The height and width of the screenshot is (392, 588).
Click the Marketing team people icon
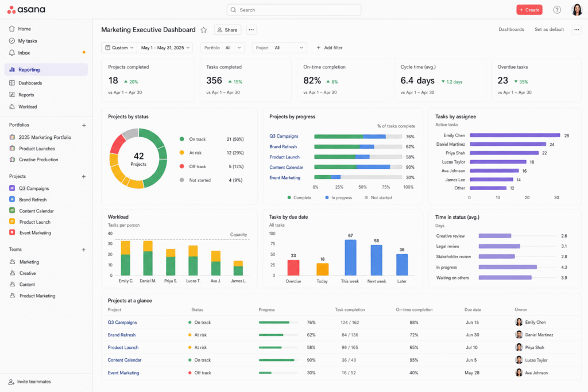coord(13,262)
